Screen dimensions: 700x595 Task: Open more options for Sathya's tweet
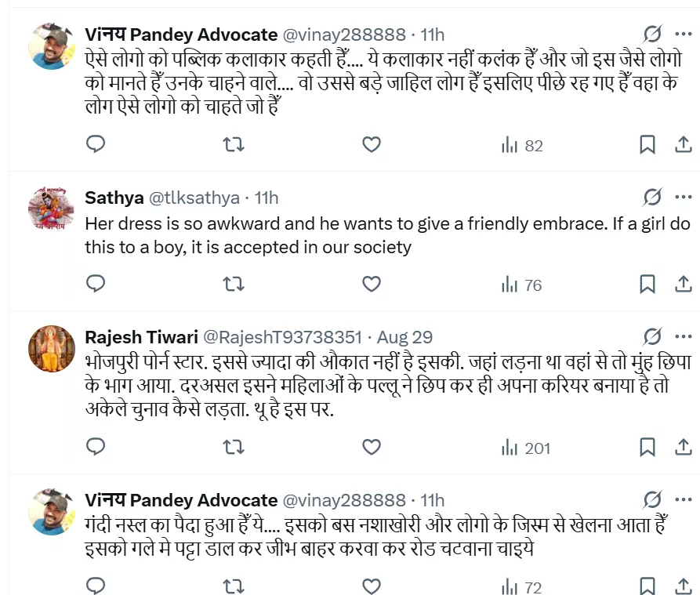pos(683,197)
